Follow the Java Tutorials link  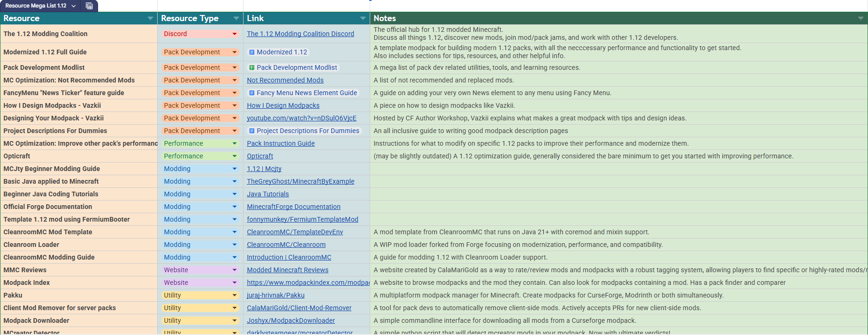[268, 194]
